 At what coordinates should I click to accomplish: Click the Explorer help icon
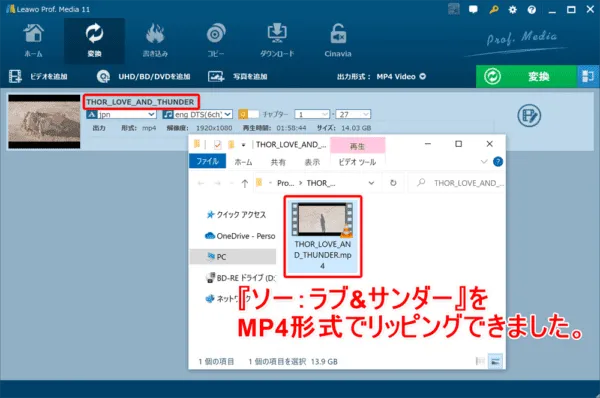tap(498, 162)
